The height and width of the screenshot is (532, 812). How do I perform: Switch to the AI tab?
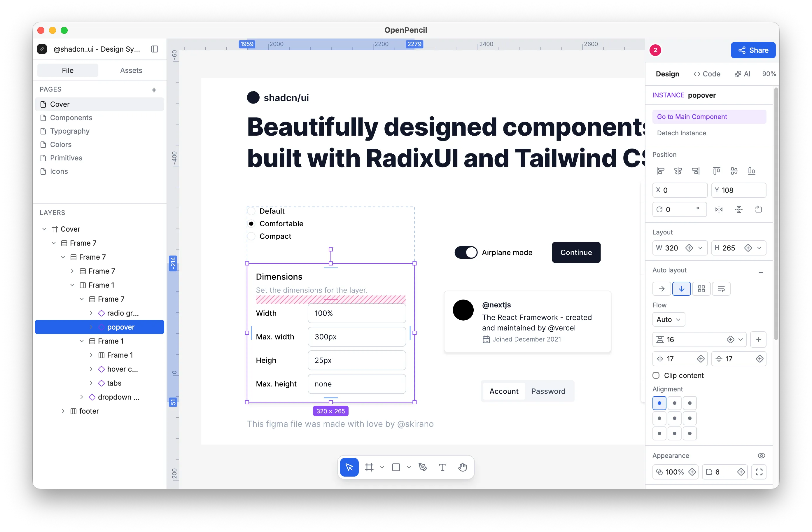tap(742, 74)
